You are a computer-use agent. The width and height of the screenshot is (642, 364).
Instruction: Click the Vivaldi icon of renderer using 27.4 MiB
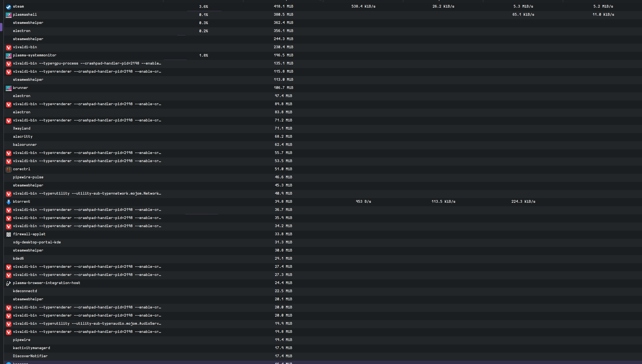pos(9,267)
